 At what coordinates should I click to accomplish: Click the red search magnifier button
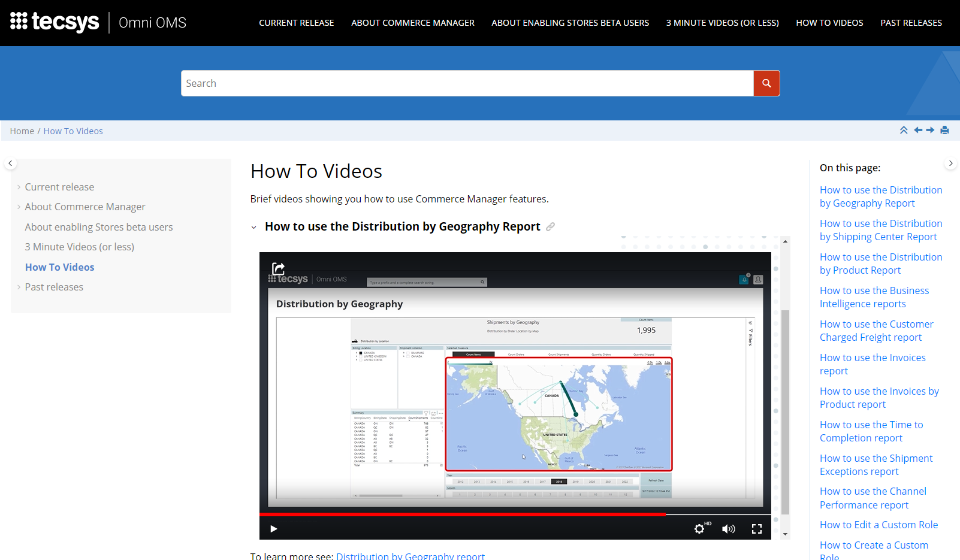point(766,83)
